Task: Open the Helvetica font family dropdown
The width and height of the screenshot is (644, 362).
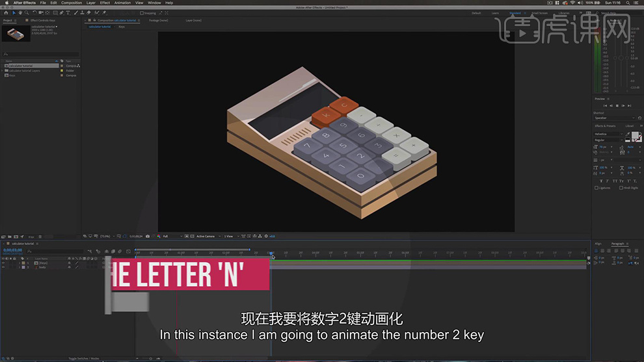Action: pos(609,135)
